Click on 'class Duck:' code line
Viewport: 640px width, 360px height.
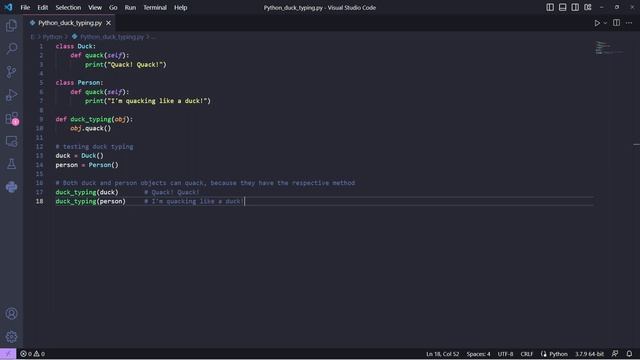point(76,46)
